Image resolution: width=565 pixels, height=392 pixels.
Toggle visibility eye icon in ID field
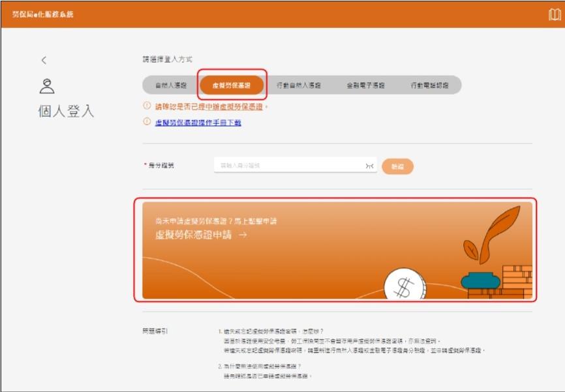pyautogui.click(x=369, y=166)
